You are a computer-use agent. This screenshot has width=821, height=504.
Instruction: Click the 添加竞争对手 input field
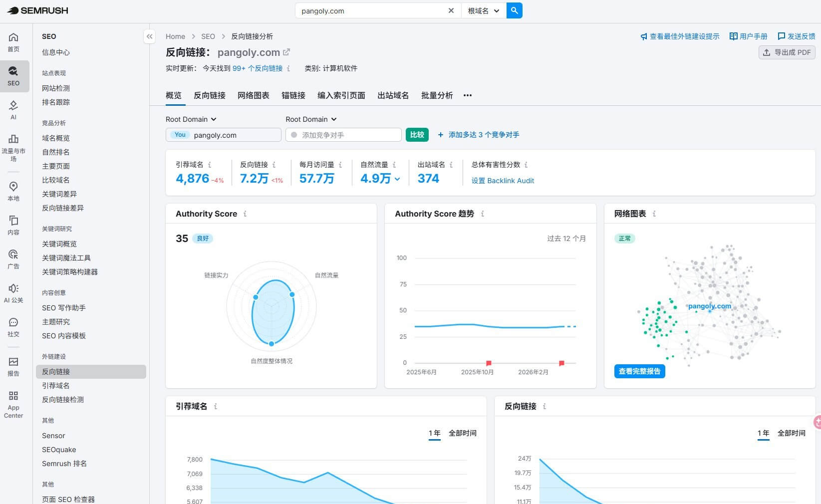click(x=343, y=135)
